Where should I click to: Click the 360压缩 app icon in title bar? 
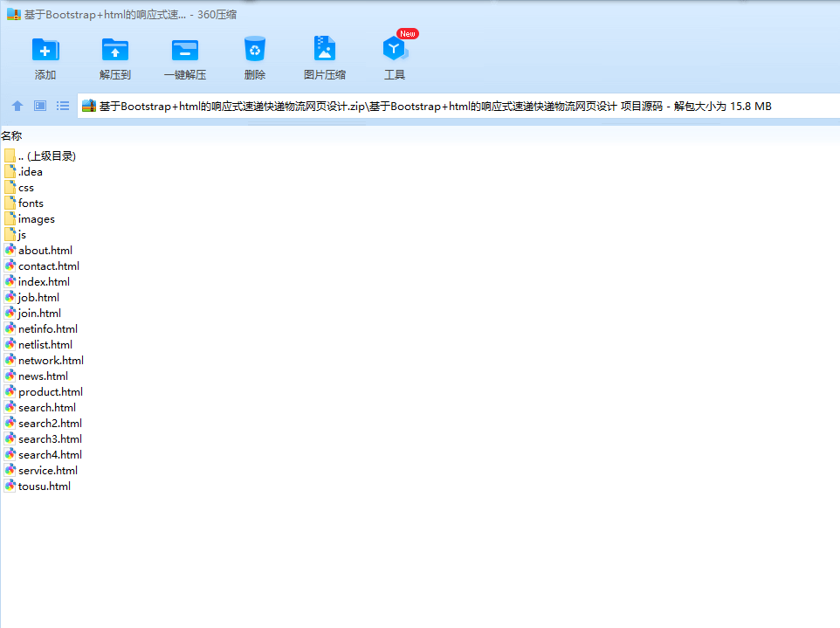[13, 14]
